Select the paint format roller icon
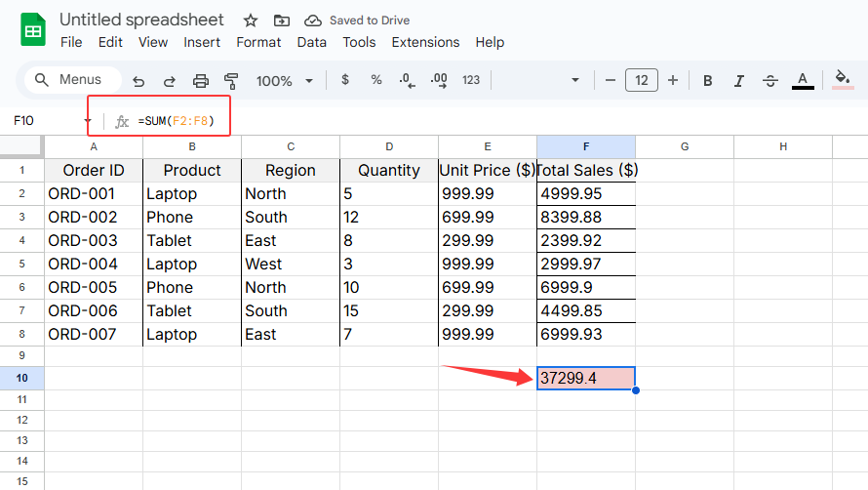This screenshot has width=868, height=490. (231, 81)
